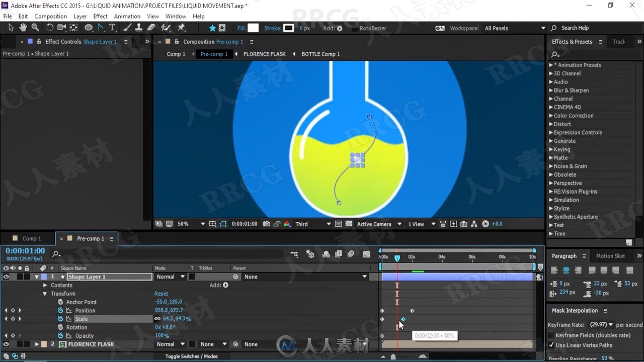Select the Unified Camera tool
The width and height of the screenshot is (644, 362).
(x=62, y=28)
